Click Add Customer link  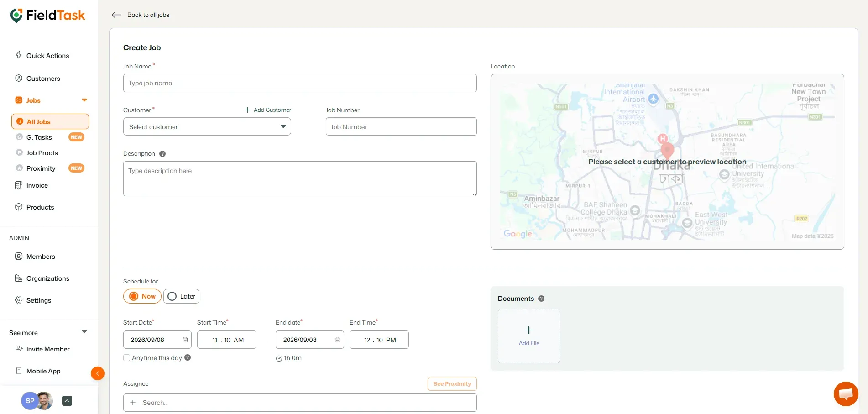coord(268,110)
